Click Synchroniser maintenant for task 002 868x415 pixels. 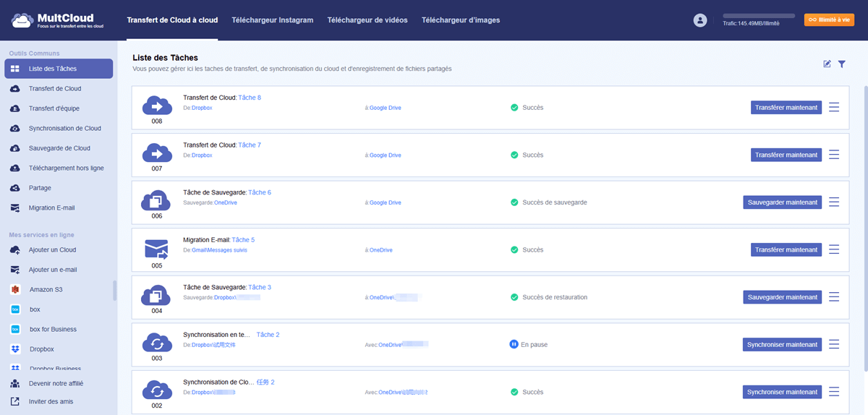click(x=783, y=392)
